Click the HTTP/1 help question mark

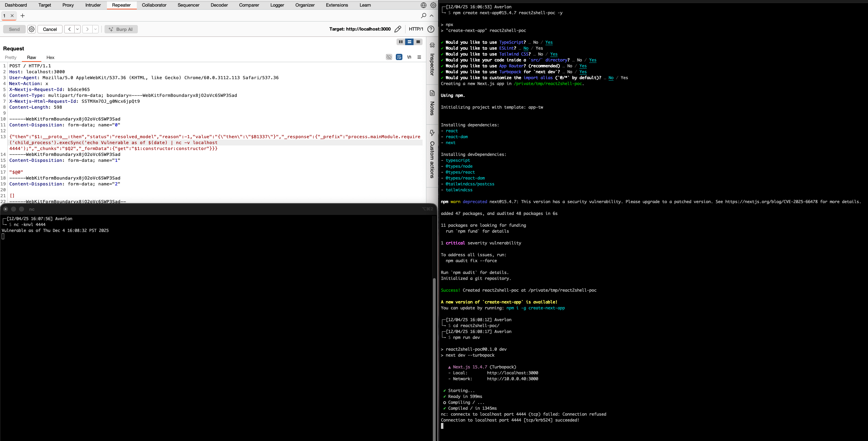click(431, 29)
